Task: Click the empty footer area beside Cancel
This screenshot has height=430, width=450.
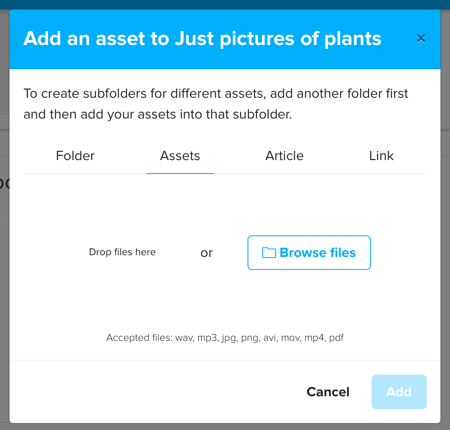Action: [x=157, y=392]
